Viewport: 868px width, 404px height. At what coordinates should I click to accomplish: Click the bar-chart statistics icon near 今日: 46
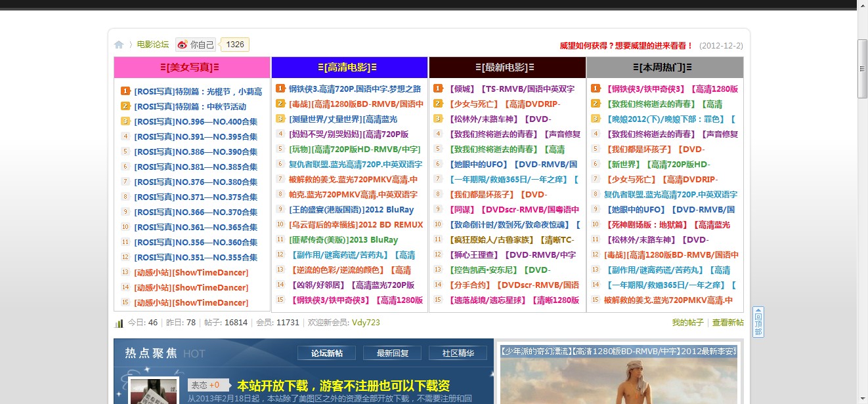[119, 322]
